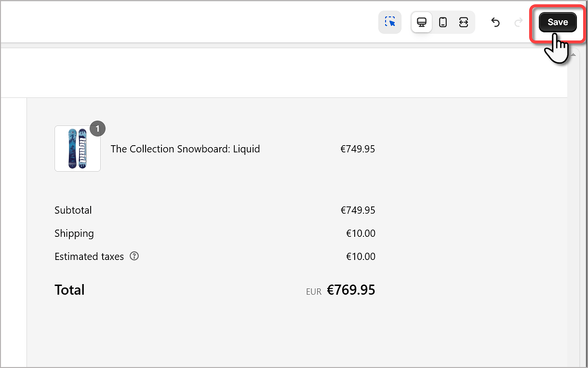The height and width of the screenshot is (368, 588).
Task: Undo the last change
Action: point(495,22)
